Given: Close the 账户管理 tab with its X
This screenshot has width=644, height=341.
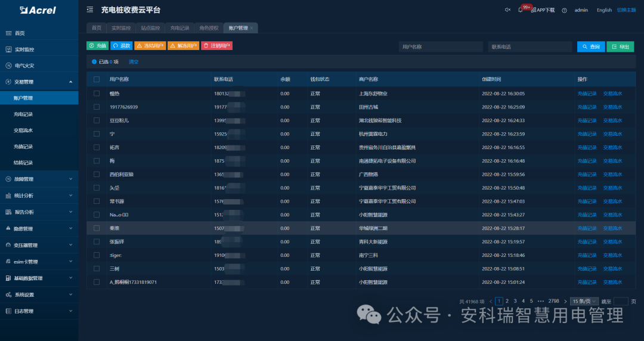Looking at the screenshot, I should 252,28.
